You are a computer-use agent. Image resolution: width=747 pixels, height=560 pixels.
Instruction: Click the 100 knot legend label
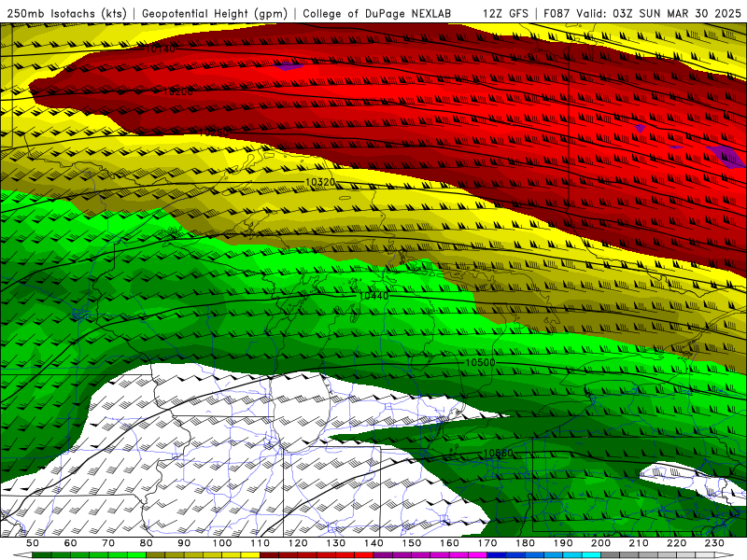coord(222,543)
